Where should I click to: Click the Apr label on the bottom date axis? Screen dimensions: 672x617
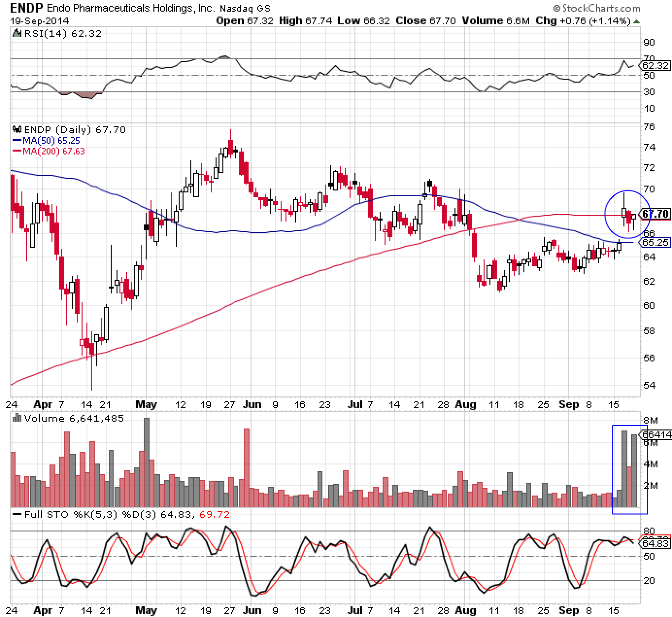[43, 610]
